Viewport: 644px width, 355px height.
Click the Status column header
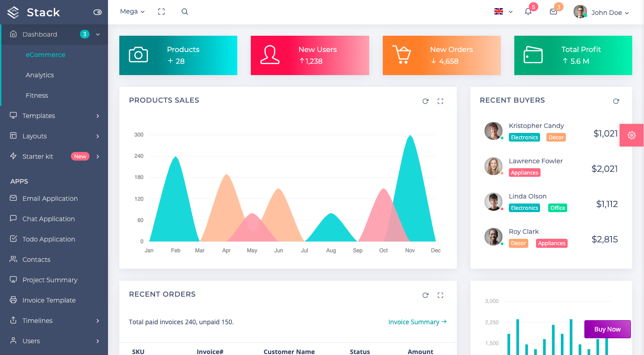point(360,351)
